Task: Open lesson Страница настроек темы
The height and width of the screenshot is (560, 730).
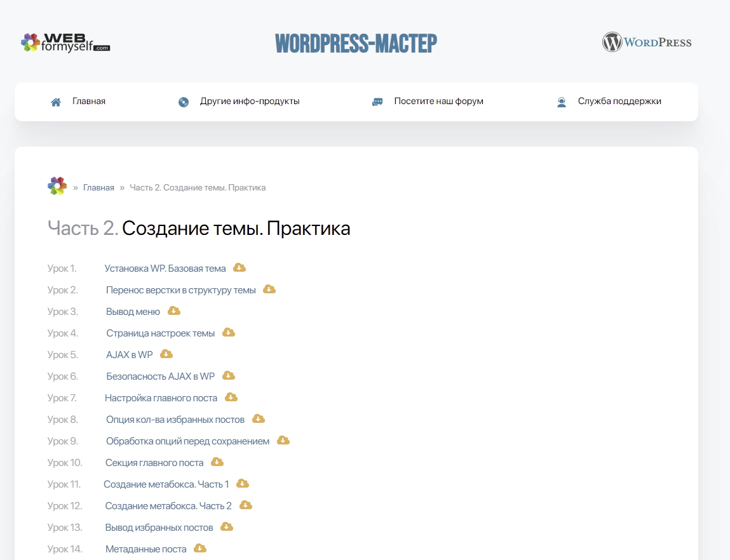Action: pyautogui.click(x=160, y=333)
